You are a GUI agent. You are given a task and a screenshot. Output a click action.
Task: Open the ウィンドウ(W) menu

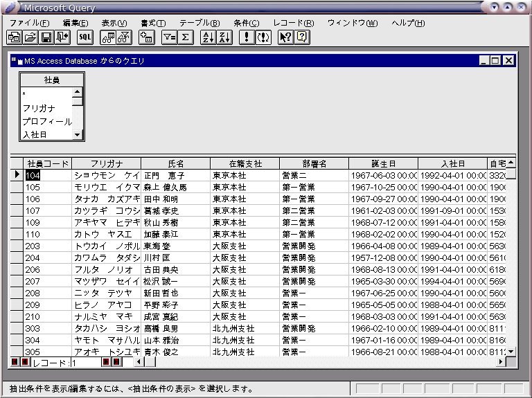[x=353, y=23]
